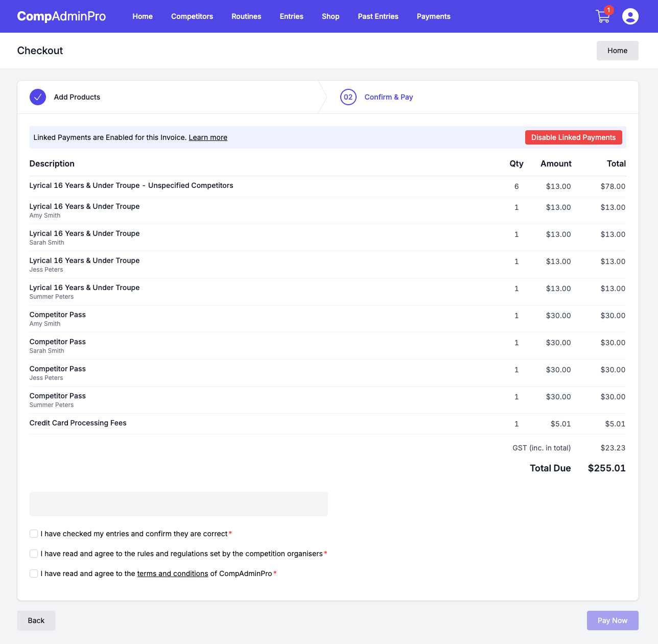Click Competitor Pass row for Summer Peters
Image resolution: width=658 pixels, height=644 pixels.
[328, 400]
